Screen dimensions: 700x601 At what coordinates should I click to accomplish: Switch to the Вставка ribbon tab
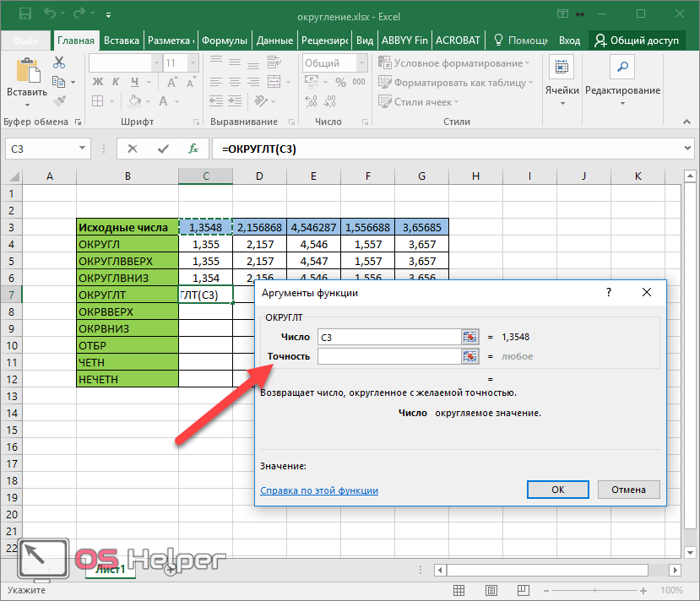point(122,41)
